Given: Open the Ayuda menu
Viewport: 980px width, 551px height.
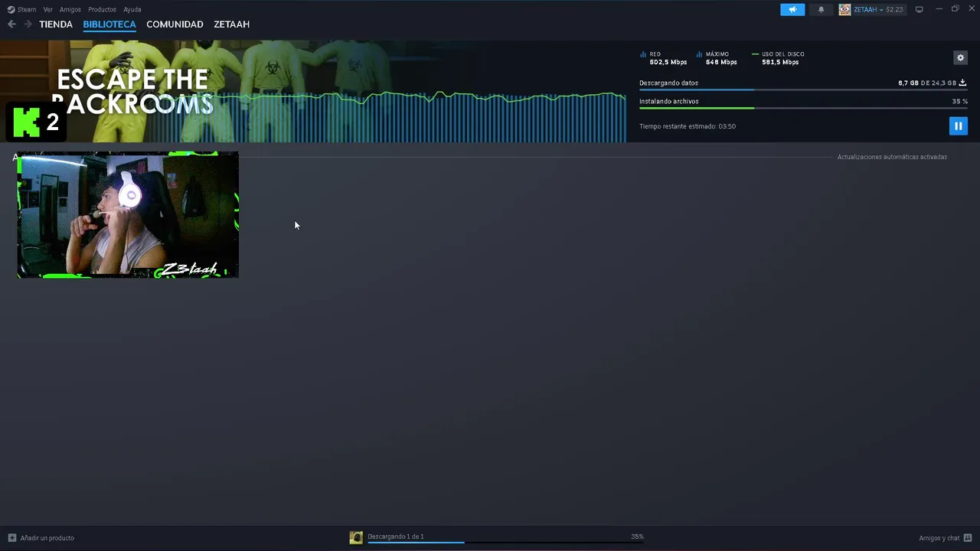Looking at the screenshot, I should coord(132,9).
